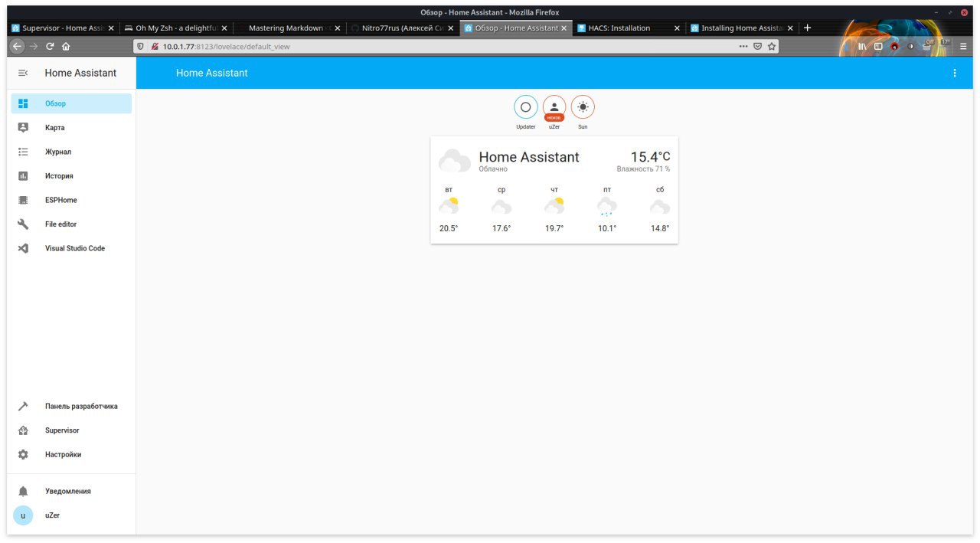Click чт forecast partly-cloudy icon
The image size is (980, 543).
pos(554,206)
